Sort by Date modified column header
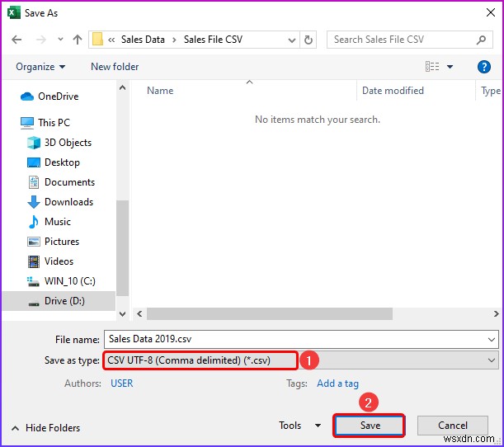 (x=393, y=91)
